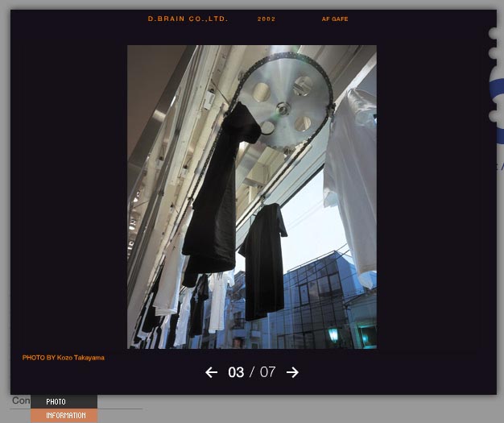Select the 2002 year label

[266, 19]
